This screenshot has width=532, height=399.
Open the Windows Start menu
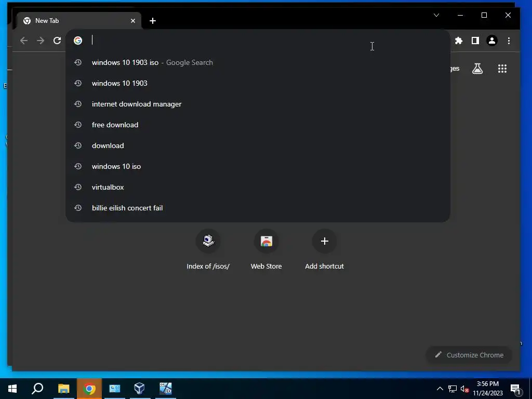pos(12,389)
